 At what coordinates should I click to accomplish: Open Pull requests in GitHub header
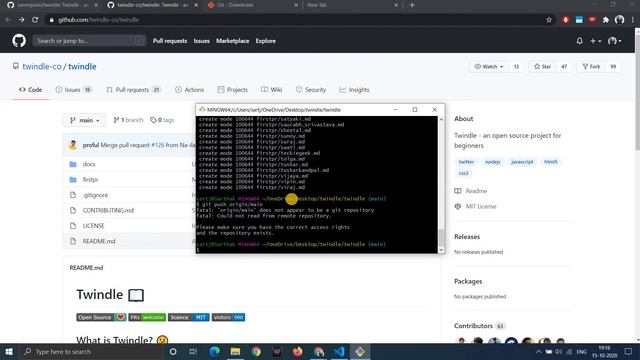tap(170, 41)
